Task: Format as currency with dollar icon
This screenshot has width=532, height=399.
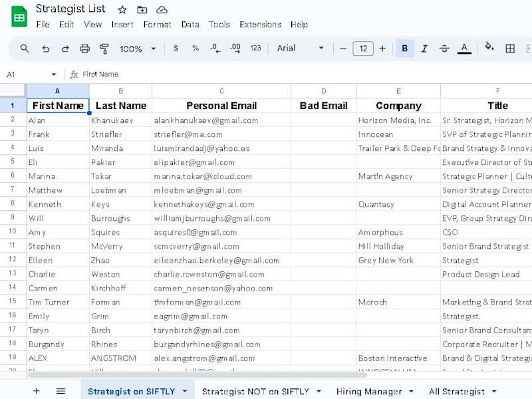Action: (176, 48)
